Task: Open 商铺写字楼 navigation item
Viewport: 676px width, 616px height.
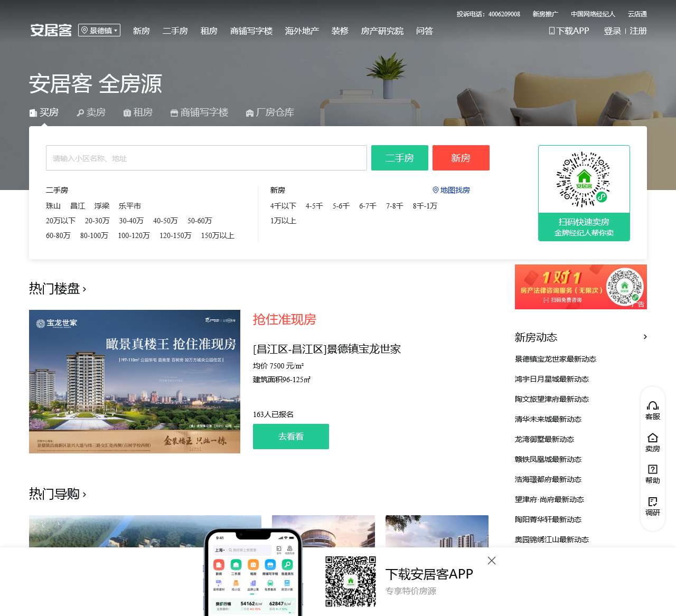Action: pos(251,31)
